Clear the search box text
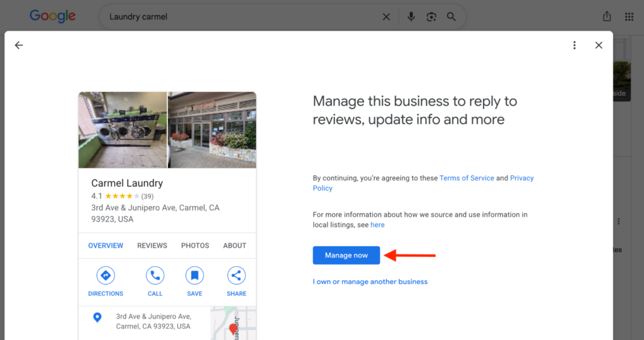Image resolution: width=644 pixels, height=340 pixels. coord(386,17)
